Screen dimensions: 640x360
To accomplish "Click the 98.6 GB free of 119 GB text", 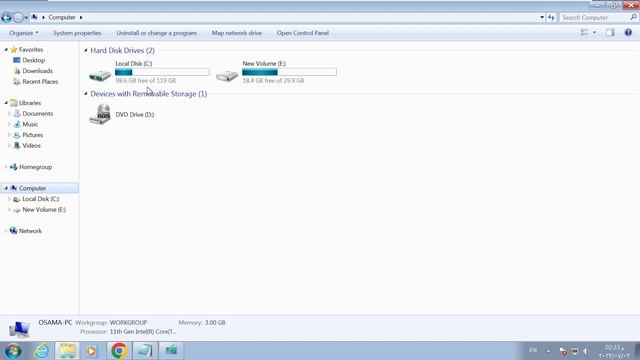I will coord(145,81).
